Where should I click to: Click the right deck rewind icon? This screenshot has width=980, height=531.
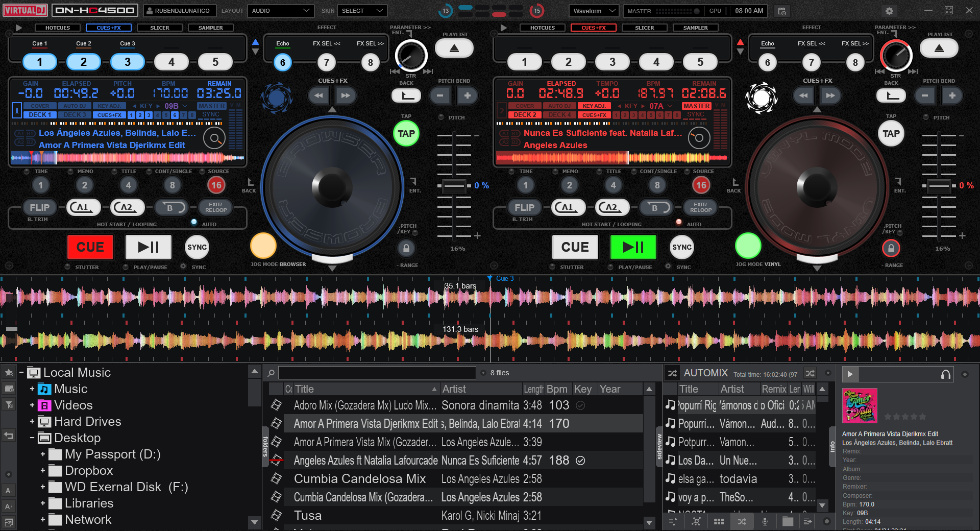pyautogui.click(x=803, y=95)
